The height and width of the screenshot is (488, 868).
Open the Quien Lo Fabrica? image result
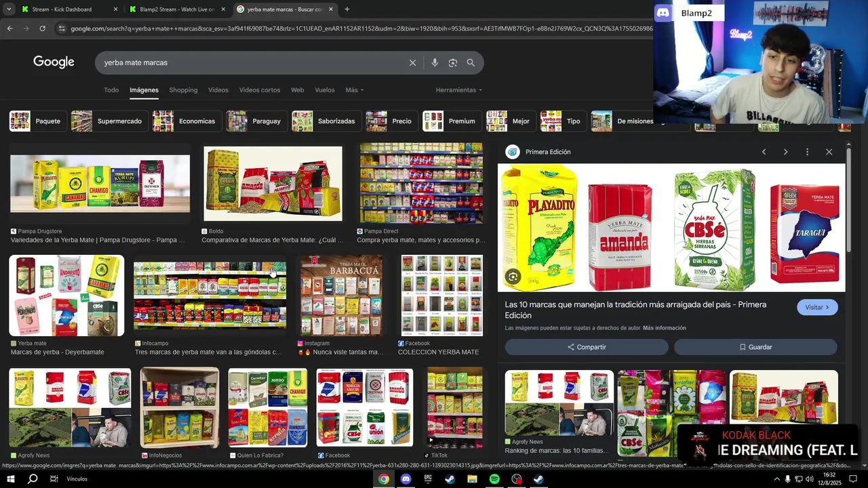point(267,407)
